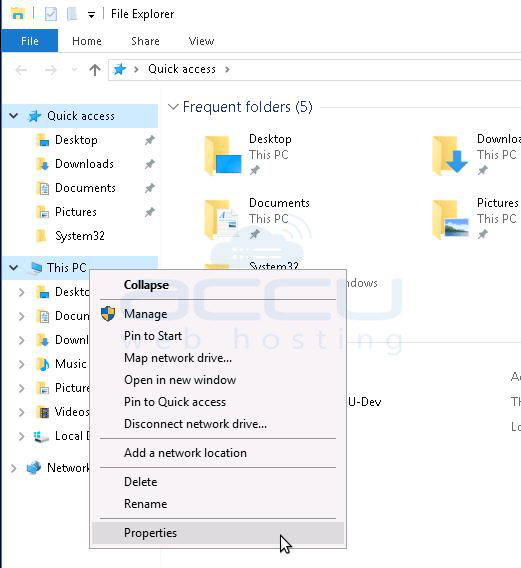Collapse the This PC tree node
The height and width of the screenshot is (568, 521).
(x=13, y=268)
